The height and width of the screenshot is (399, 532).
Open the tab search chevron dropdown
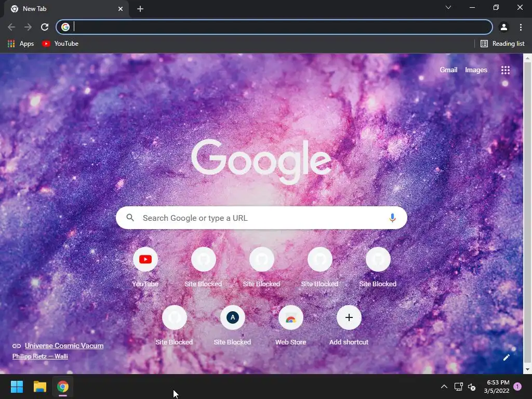448,7
